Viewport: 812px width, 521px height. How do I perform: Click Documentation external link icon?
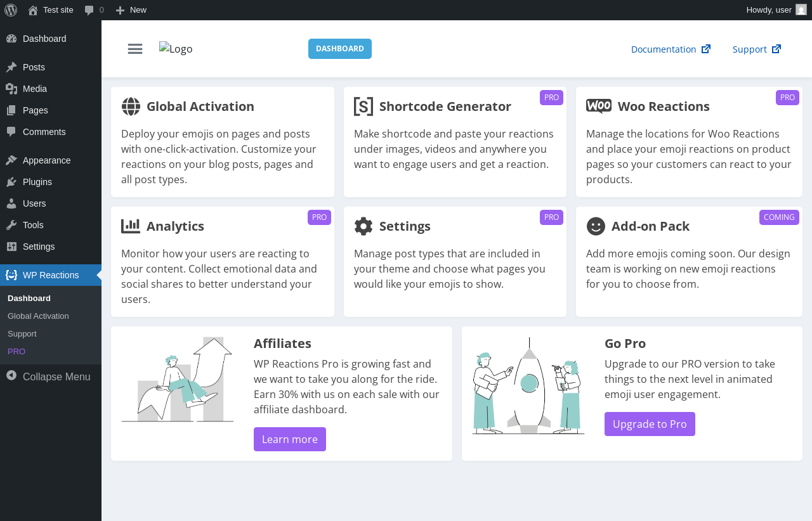click(706, 49)
